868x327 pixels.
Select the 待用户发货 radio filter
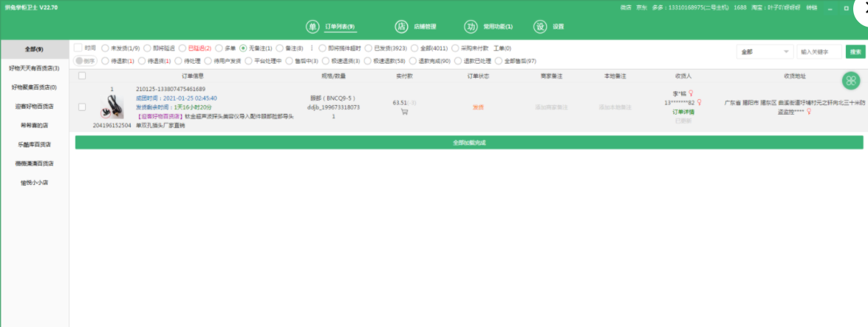click(208, 61)
